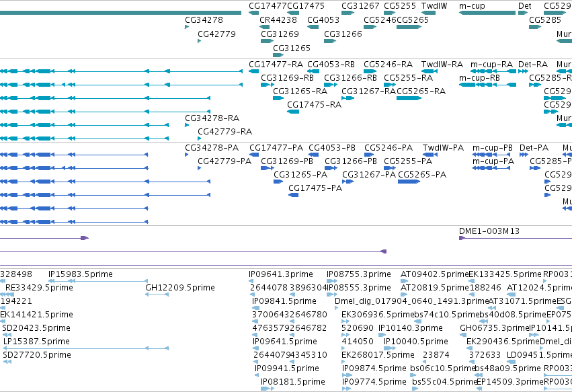Select the CG4053-RB transcript label
The image size is (572, 392).
(x=331, y=65)
